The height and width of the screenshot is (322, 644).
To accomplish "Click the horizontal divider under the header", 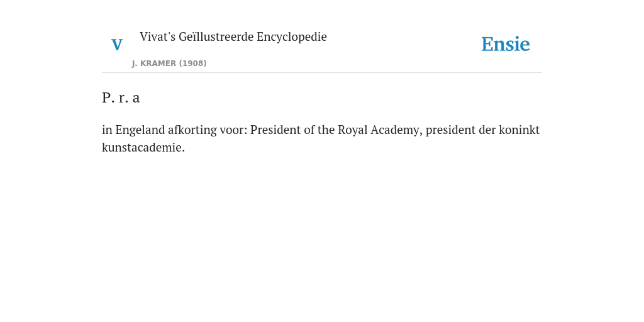I will (x=322, y=73).
